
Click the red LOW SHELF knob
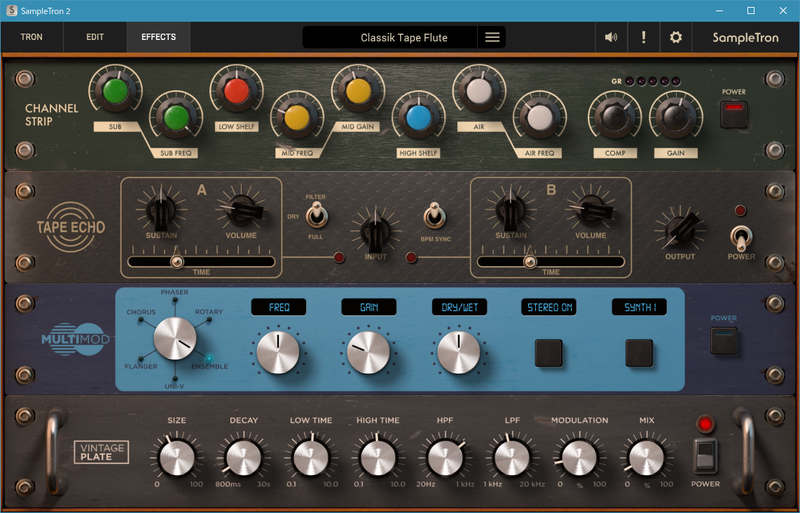click(236, 92)
